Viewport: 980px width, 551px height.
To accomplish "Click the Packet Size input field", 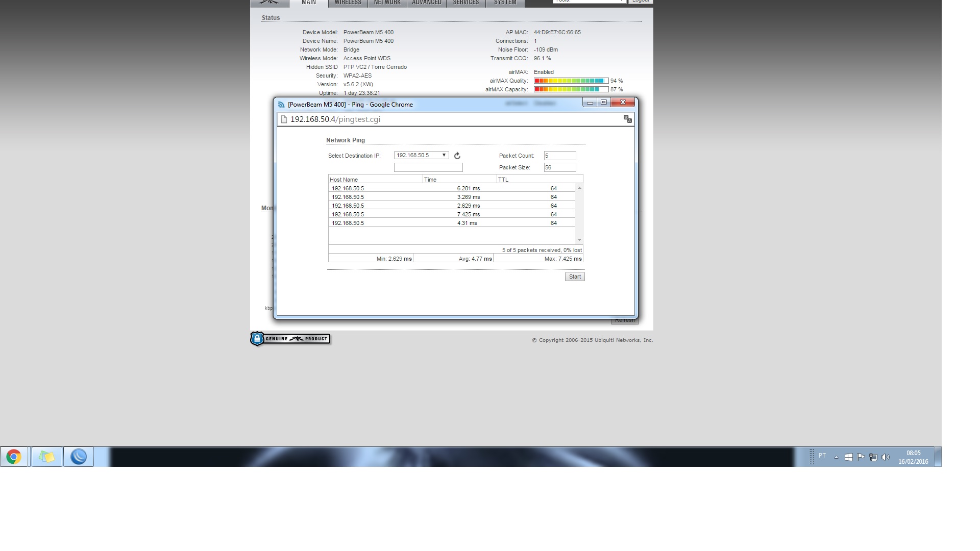I will tap(559, 167).
